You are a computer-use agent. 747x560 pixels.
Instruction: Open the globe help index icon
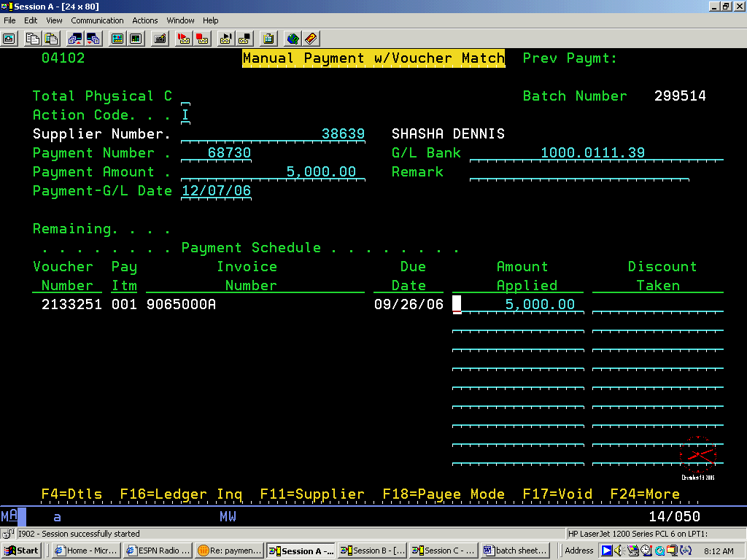pos(293,39)
